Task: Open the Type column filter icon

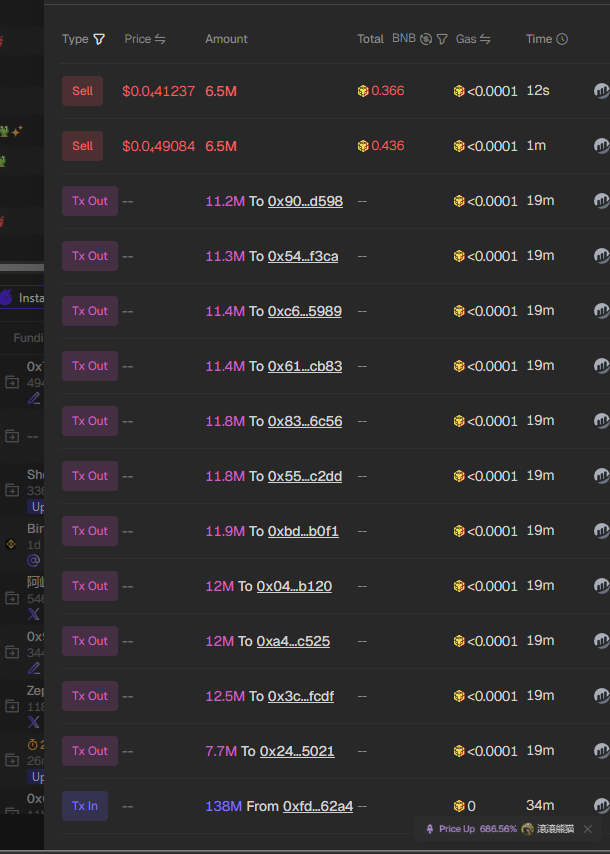Action: pyautogui.click(x=99, y=39)
